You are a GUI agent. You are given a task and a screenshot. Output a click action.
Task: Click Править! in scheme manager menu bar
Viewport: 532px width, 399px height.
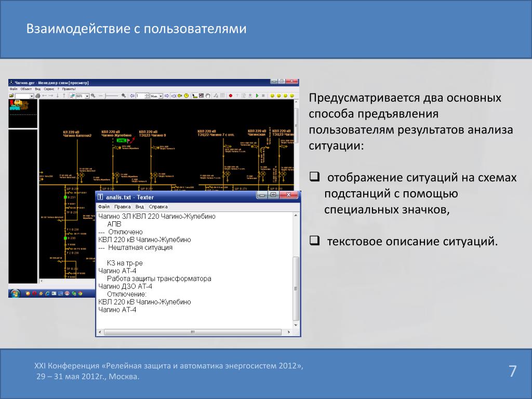click(x=69, y=89)
